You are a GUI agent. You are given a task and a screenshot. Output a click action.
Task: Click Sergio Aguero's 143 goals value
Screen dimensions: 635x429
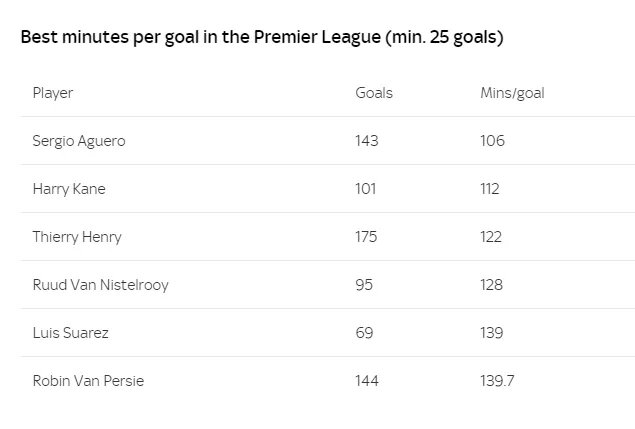367,141
